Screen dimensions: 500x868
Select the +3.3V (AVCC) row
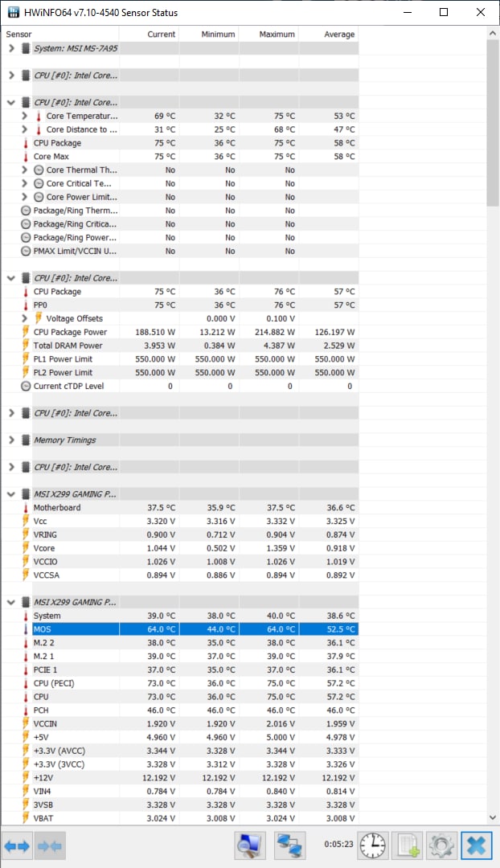pos(180,751)
